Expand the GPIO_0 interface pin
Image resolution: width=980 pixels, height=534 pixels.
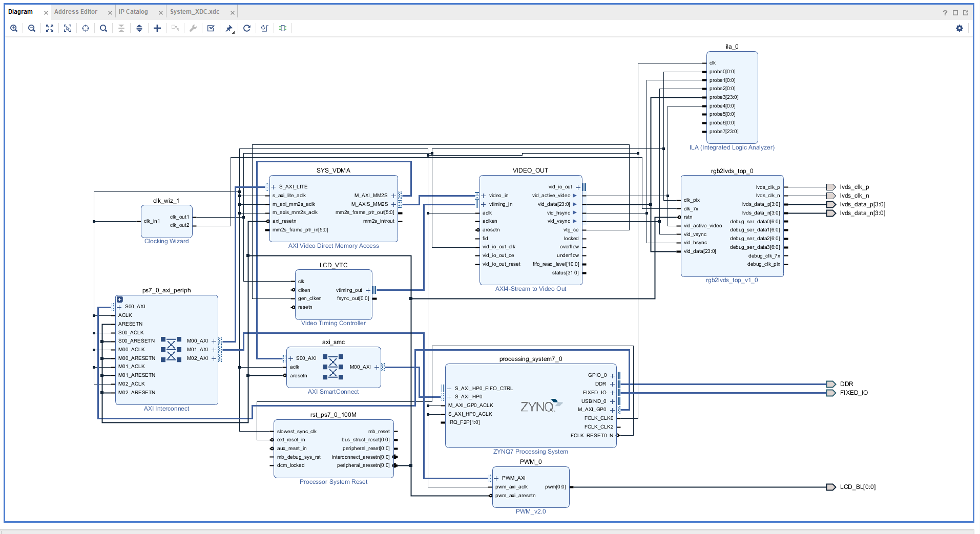pyautogui.click(x=612, y=375)
